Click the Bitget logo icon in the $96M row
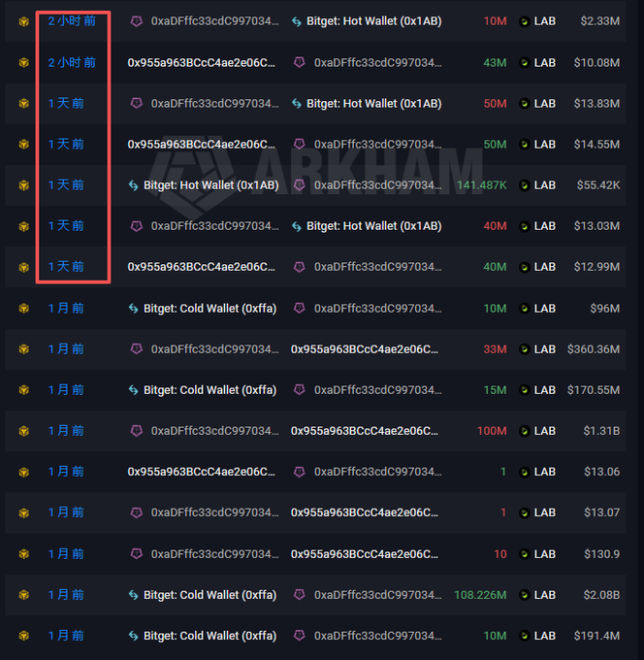The image size is (644, 660). tap(133, 309)
